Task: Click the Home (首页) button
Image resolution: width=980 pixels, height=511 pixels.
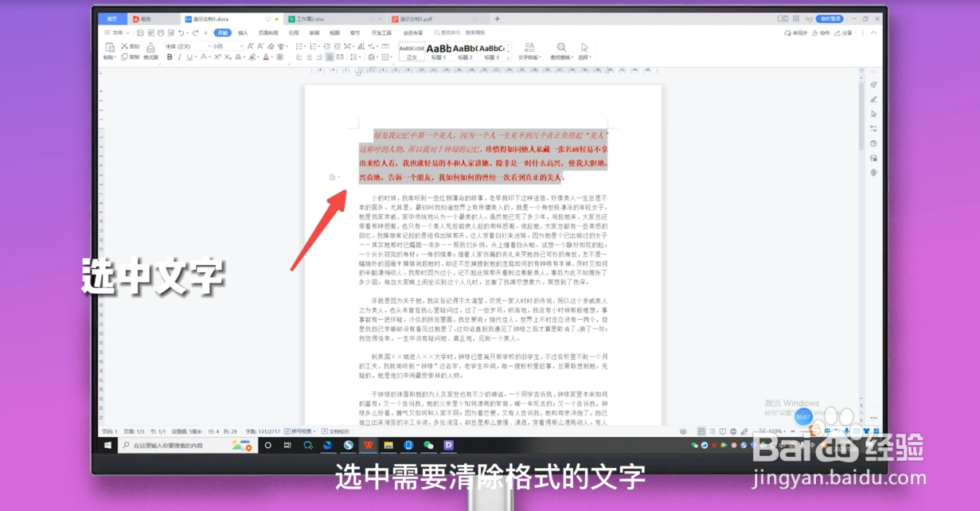Action: 112,18
